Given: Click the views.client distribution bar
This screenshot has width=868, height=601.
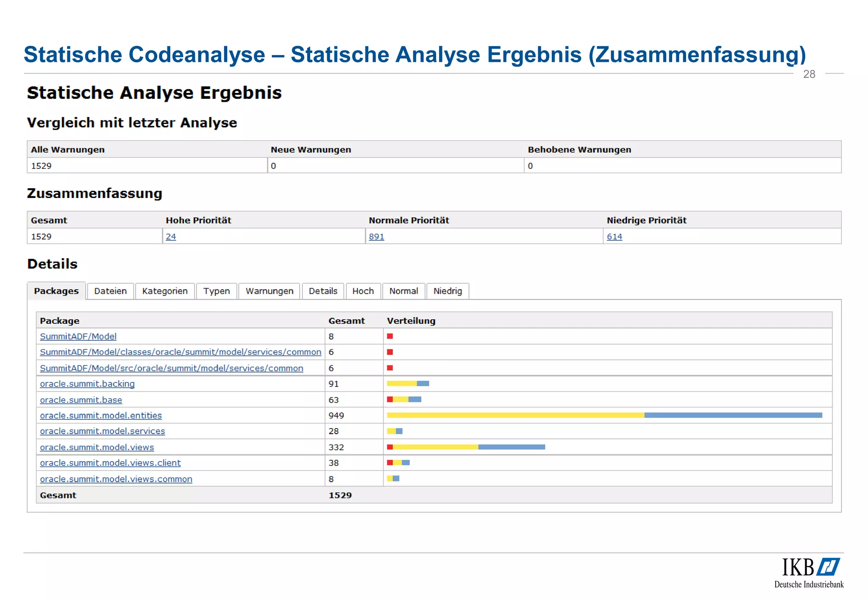Looking at the screenshot, I should pyautogui.click(x=398, y=462).
